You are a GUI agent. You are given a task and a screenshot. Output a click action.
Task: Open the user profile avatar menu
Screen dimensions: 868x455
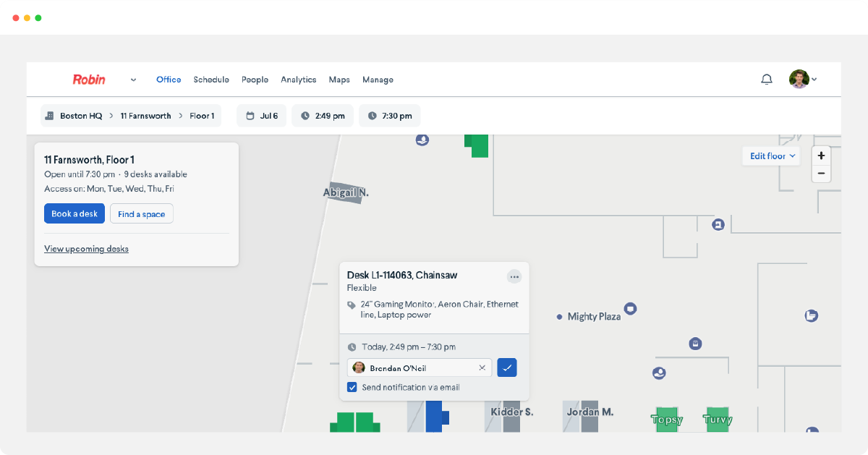point(803,80)
